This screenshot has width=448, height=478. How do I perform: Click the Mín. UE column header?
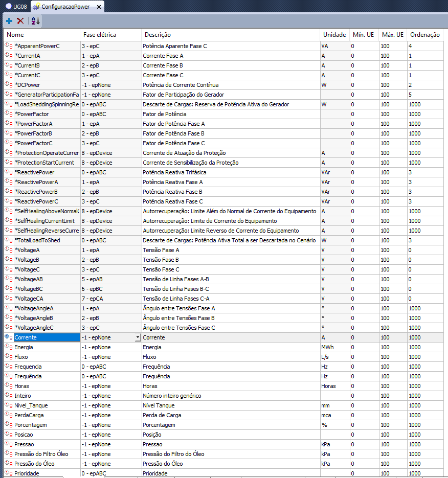(x=364, y=35)
